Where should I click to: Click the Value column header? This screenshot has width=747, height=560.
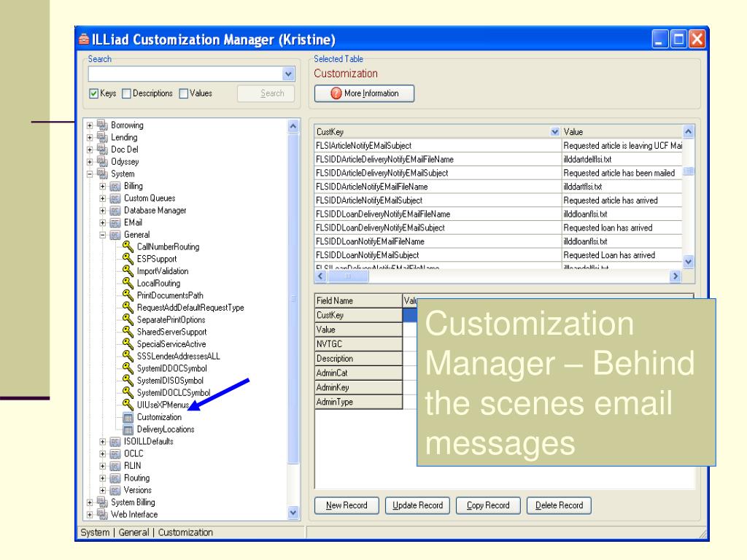[x=622, y=131]
